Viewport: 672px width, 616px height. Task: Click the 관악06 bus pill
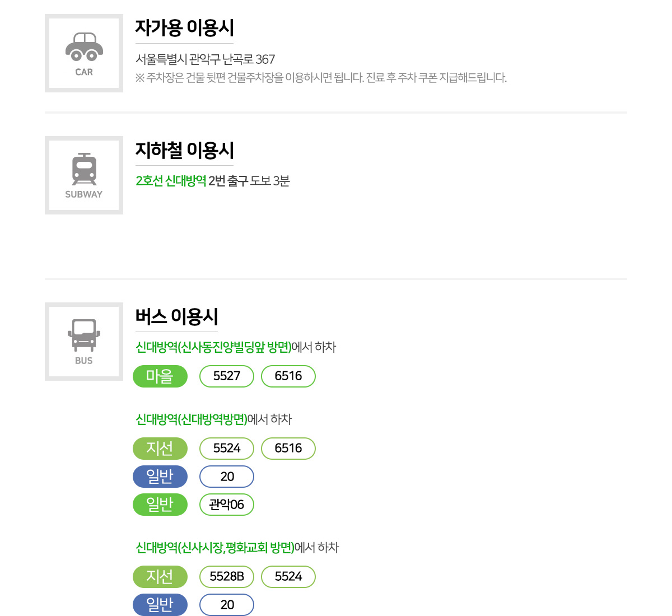[x=227, y=505]
